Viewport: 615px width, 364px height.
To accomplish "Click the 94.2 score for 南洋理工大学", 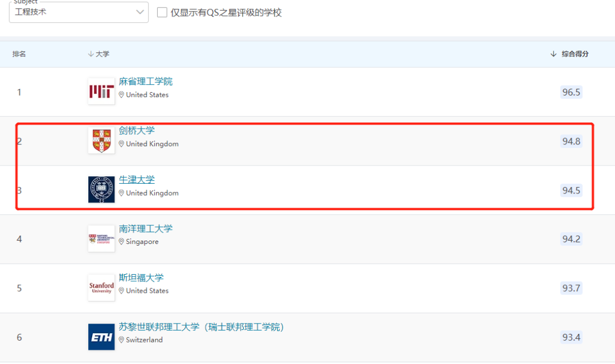I will pos(571,239).
